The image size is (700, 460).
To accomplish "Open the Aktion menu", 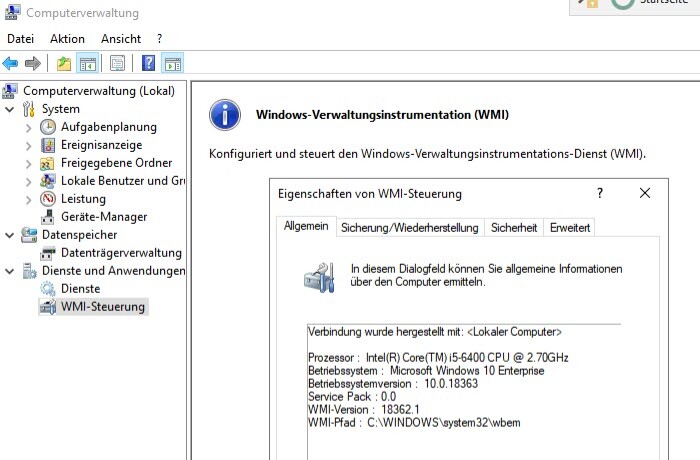I will (67, 39).
